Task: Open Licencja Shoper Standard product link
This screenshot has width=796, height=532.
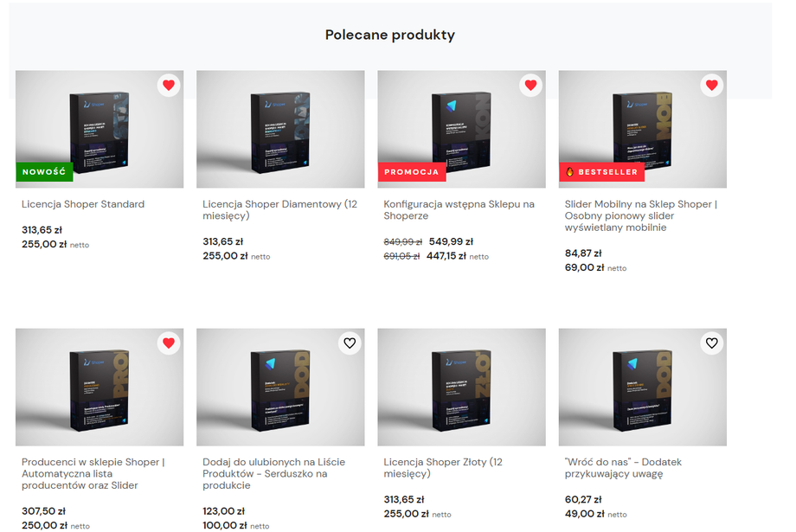Action: pyautogui.click(x=83, y=204)
